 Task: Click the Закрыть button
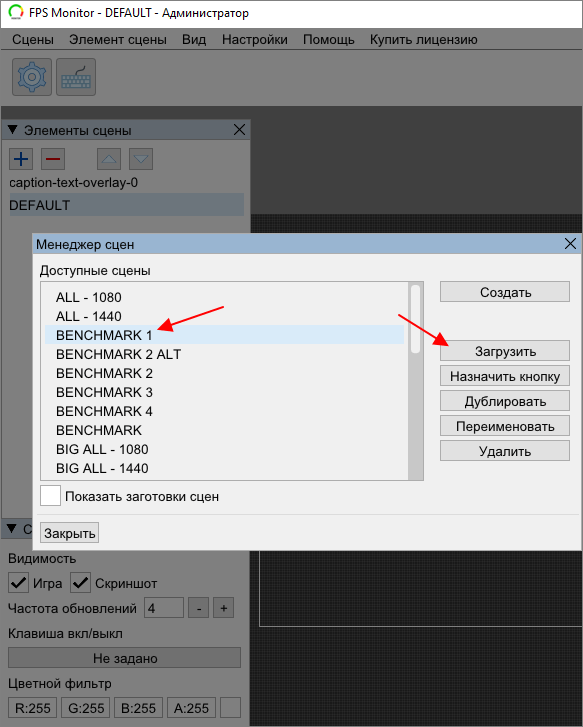[x=70, y=533]
